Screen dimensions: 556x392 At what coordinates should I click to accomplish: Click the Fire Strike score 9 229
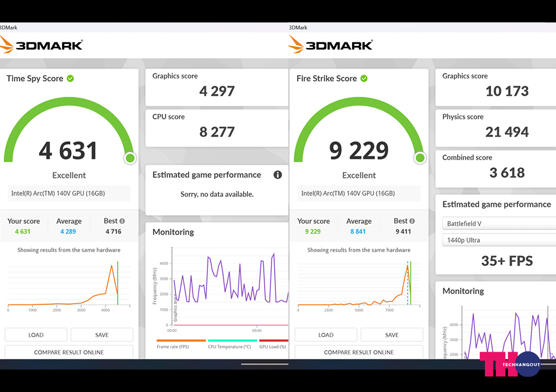tap(359, 150)
